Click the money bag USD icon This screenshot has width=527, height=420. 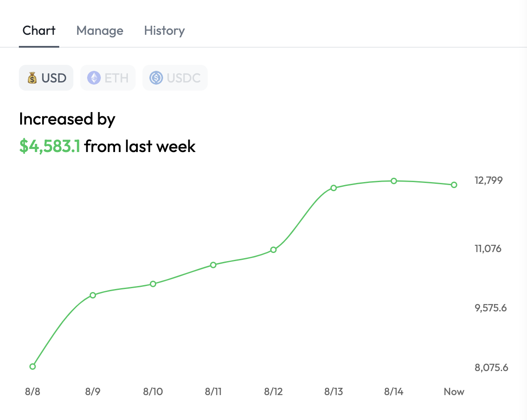click(32, 78)
